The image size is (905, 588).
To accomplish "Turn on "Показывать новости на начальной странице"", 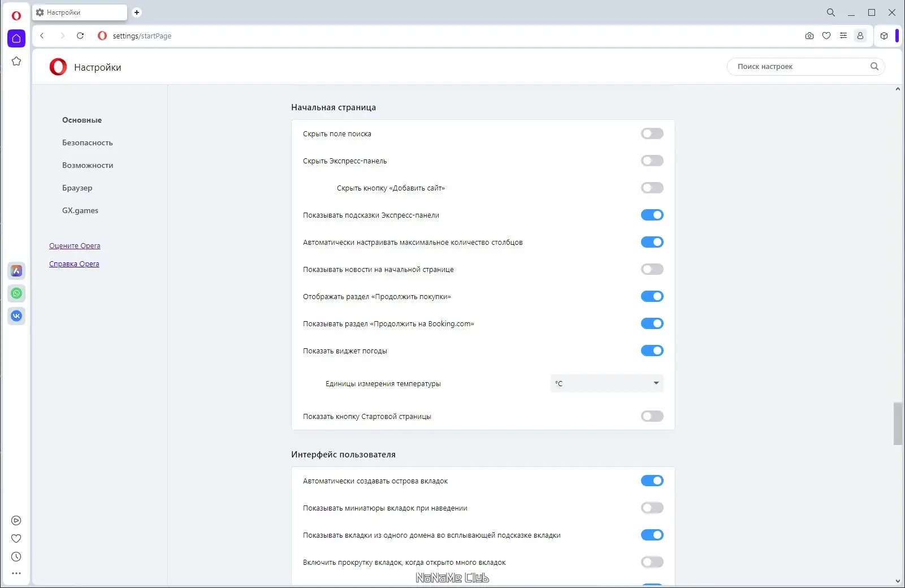I will click(x=652, y=270).
